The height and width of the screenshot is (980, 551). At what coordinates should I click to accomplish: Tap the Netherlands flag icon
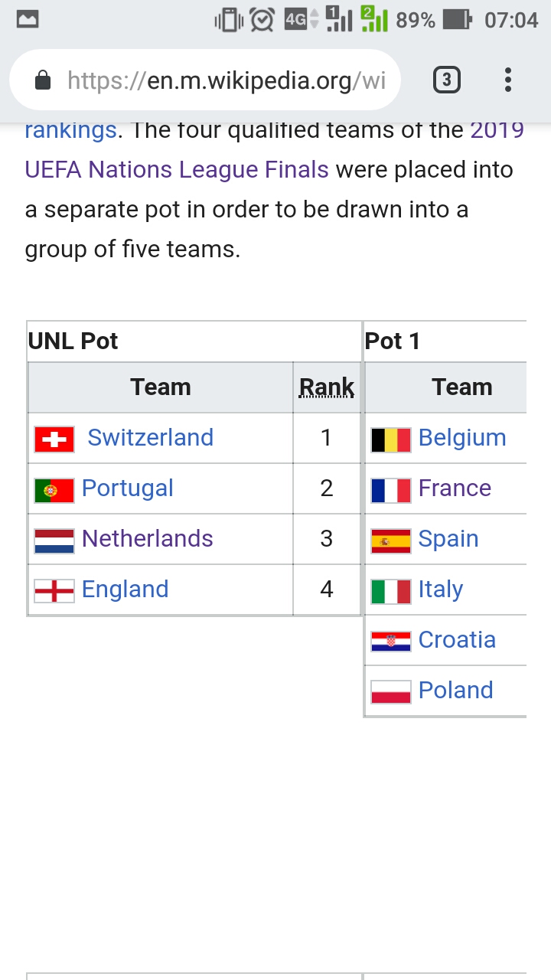[x=54, y=541]
